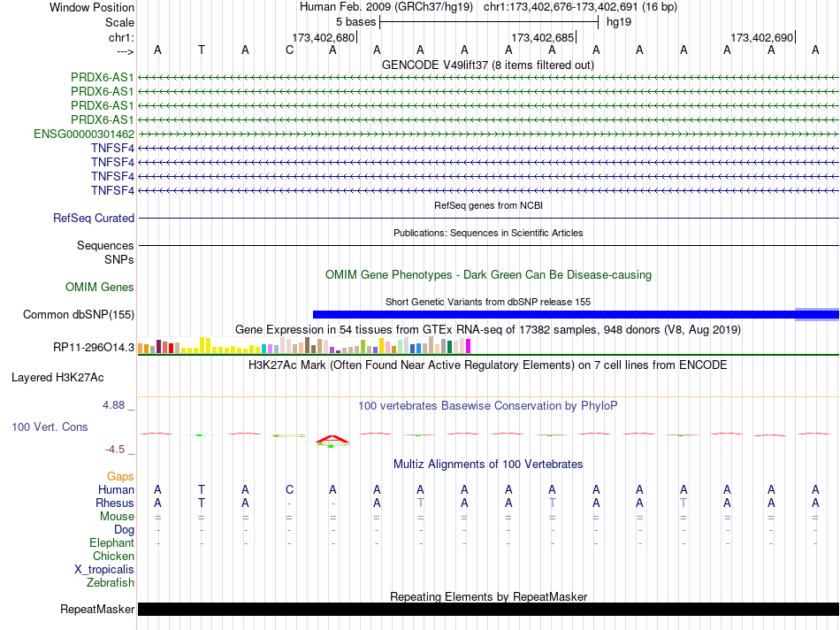Open Publications: Sequences in Scientific Articles title
The width and height of the screenshot is (840, 630).
488,233
